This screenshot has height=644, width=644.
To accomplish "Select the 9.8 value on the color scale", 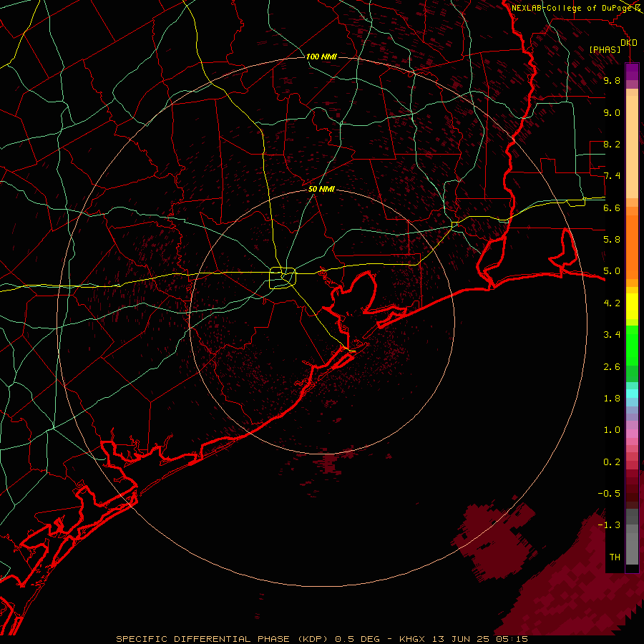I will pyautogui.click(x=612, y=80).
